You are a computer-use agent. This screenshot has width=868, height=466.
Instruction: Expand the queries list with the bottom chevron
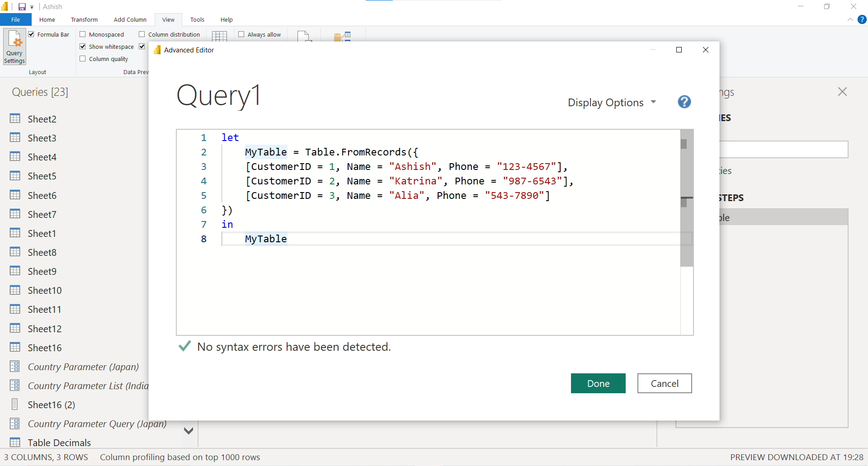click(x=189, y=431)
